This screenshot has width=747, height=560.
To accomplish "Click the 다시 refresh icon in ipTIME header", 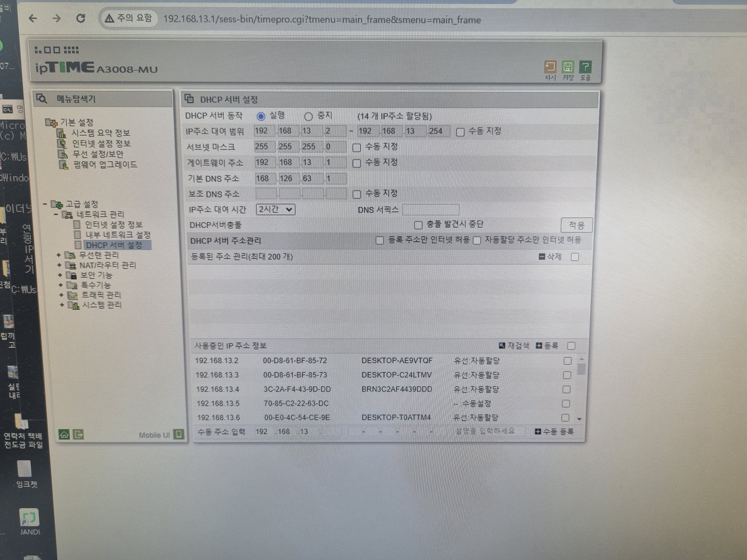I will click(x=550, y=67).
